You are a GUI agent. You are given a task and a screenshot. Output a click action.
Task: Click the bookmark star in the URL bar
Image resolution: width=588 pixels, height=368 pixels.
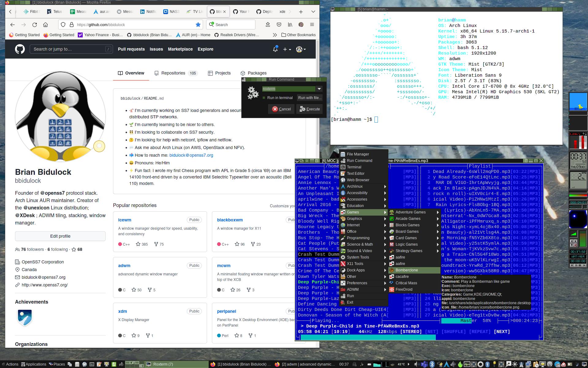coord(198,25)
